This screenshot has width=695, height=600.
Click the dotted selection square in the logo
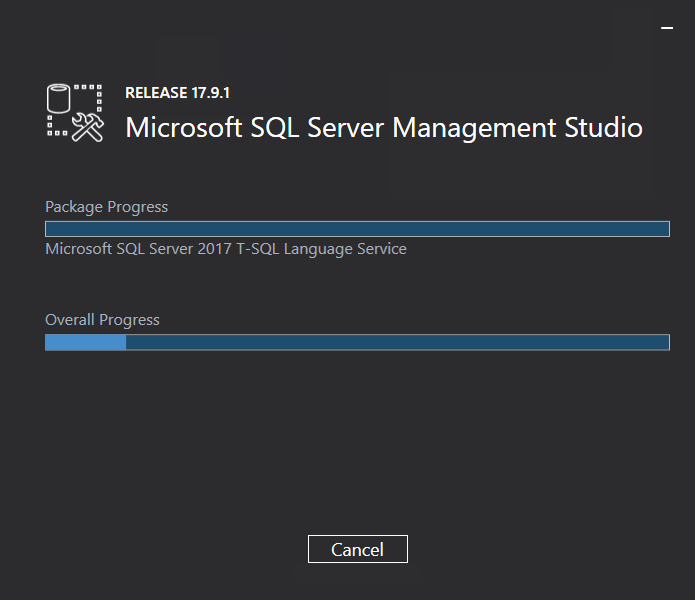point(74,110)
